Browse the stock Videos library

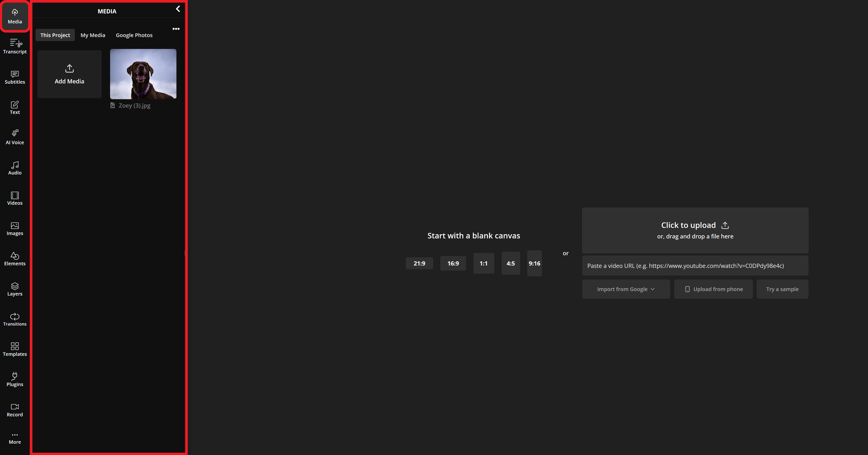coord(15,198)
